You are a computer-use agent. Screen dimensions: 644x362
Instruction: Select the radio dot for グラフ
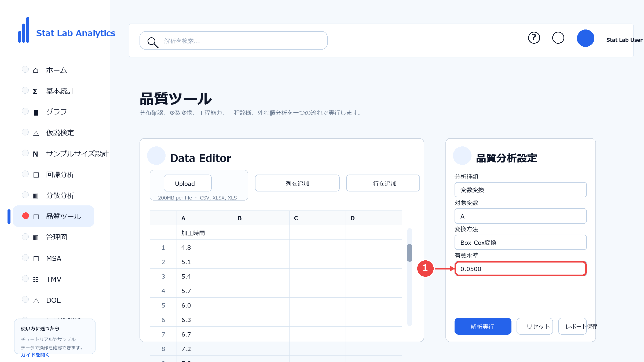click(x=25, y=111)
